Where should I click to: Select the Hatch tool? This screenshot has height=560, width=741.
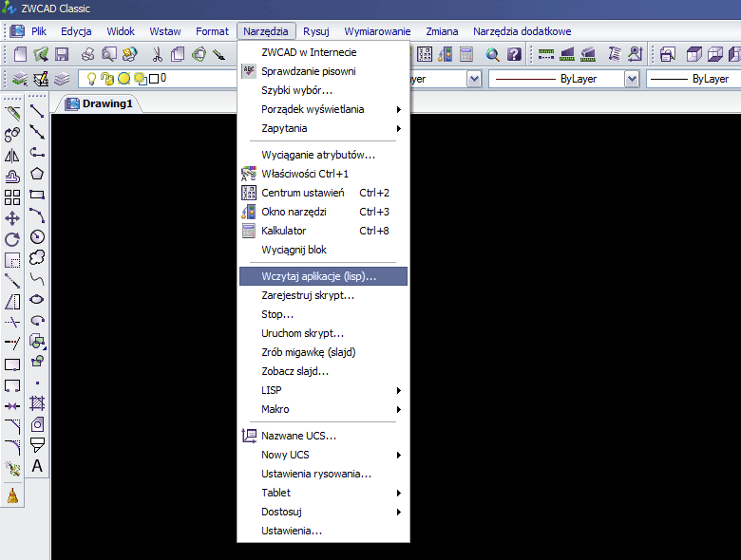coord(37,403)
